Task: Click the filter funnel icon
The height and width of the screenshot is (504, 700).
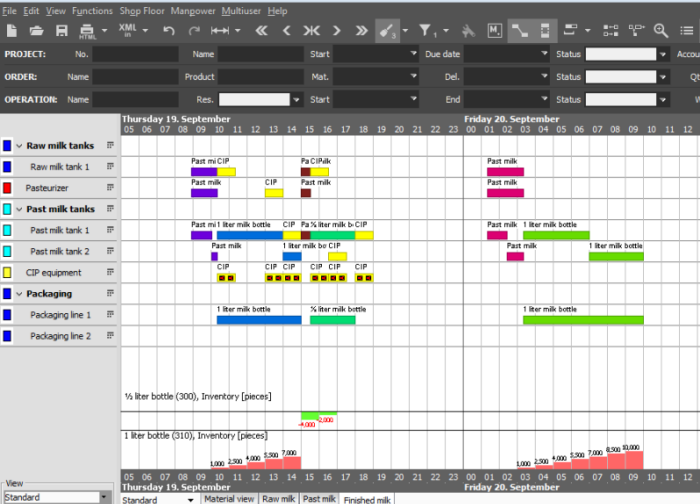Action: [x=425, y=30]
